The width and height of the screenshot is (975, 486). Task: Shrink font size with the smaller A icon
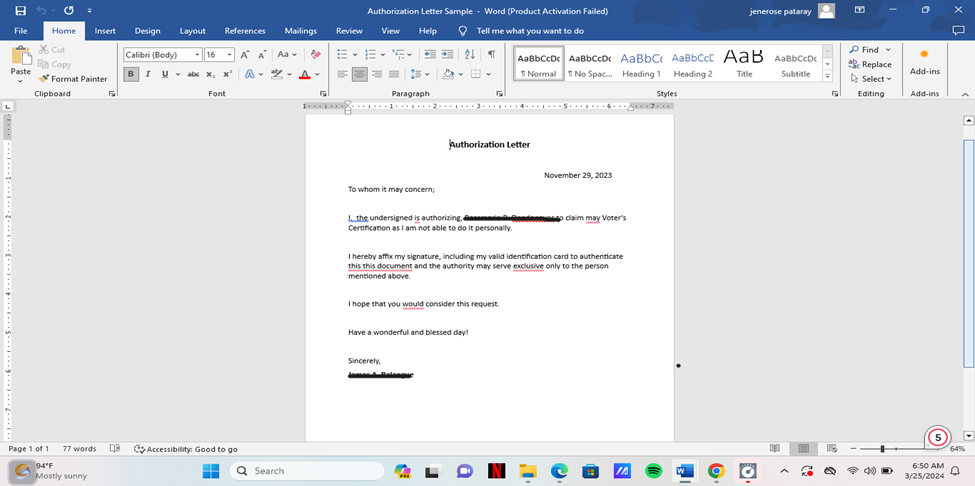(x=262, y=55)
